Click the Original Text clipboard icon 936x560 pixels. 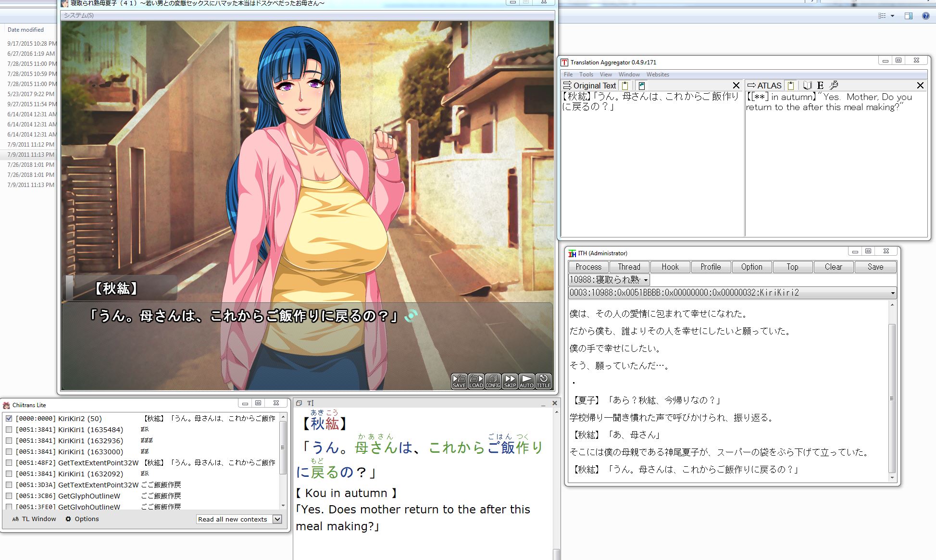[x=625, y=86]
